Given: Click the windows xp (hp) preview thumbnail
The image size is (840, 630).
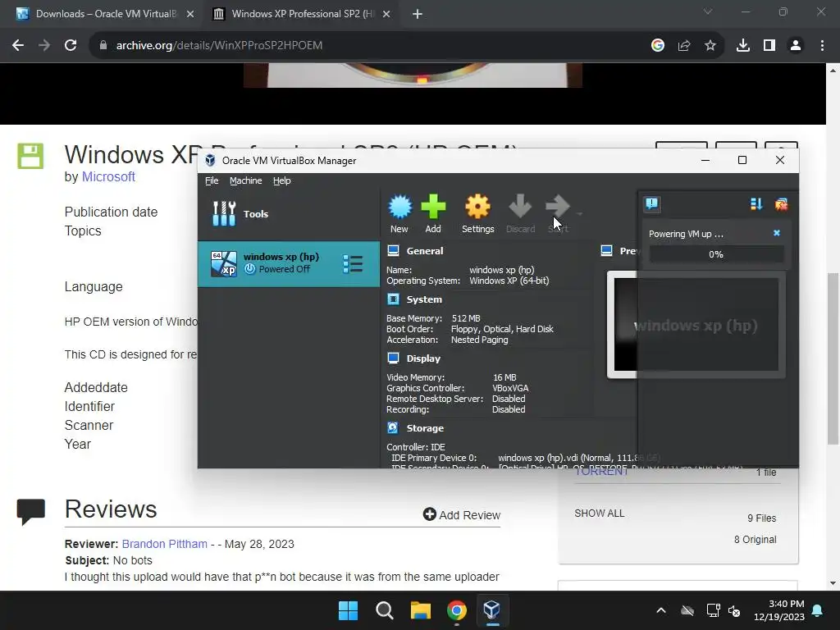Looking at the screenshot, I should coord(696,325).
